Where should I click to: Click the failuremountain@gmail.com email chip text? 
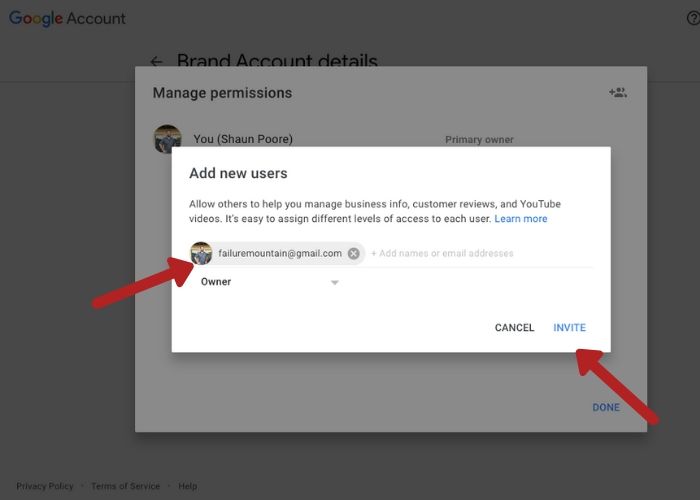coord(280,254)
